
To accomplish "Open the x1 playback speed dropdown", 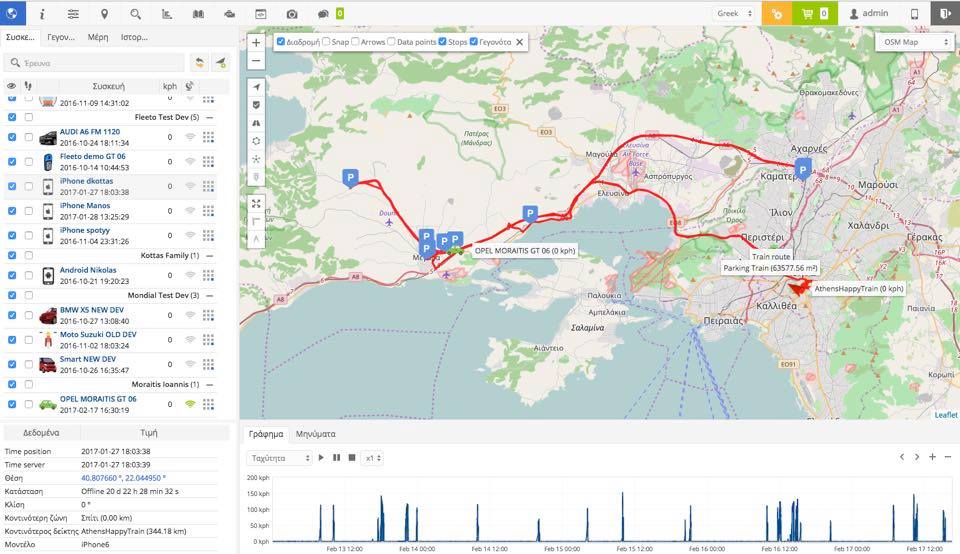I will [371, 457].
